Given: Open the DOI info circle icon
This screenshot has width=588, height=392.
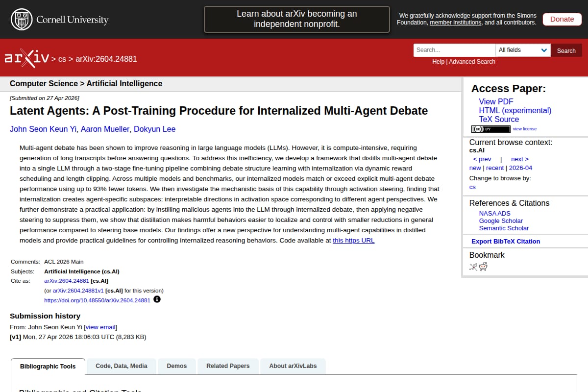Looking at the screenshot, I should point(157,299).
